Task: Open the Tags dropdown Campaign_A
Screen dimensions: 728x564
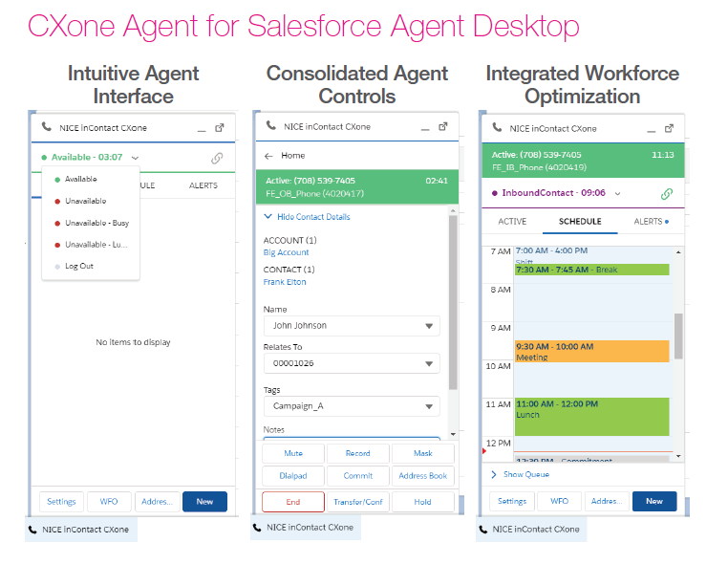Action: [x=352, y=406]
